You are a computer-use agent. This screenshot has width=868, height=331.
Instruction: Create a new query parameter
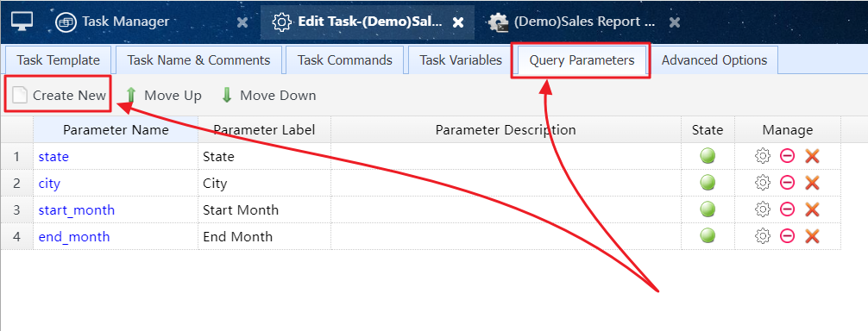(60, 96)
